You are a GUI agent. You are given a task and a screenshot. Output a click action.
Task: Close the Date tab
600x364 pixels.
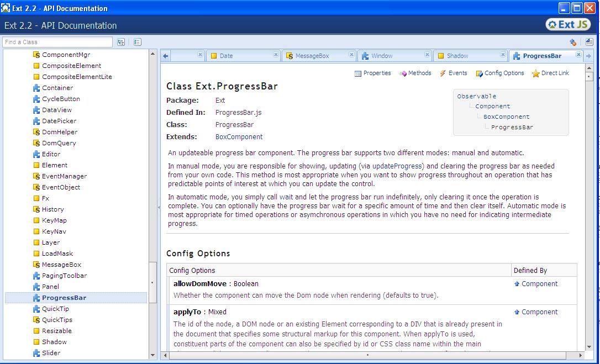(x=276, y=55)
